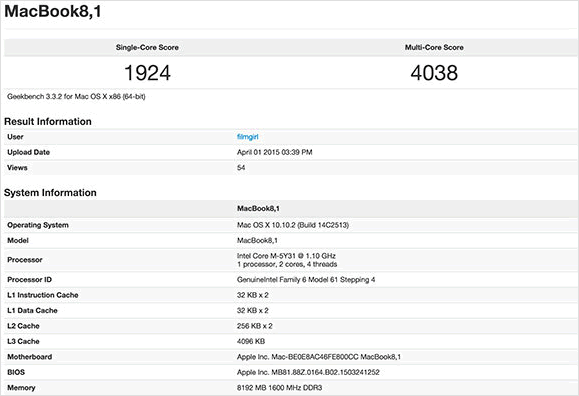579x396 pixels.
Task: Select the Upload Date row label
Action: click(x=28, y=152)
